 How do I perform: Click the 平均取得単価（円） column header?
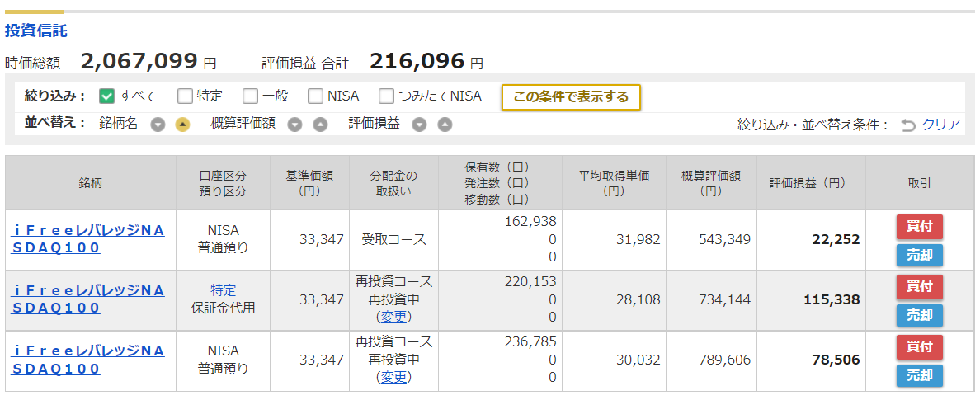(614, 182)
